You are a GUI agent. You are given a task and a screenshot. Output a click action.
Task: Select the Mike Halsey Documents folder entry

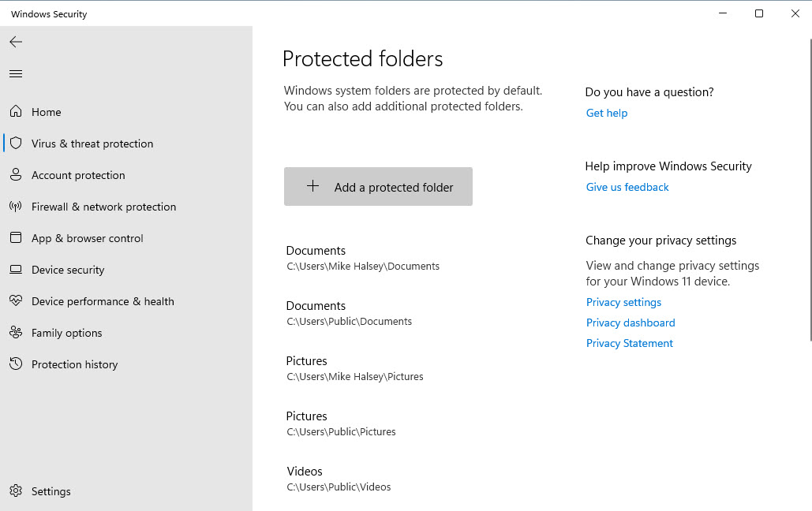point(362,258)
